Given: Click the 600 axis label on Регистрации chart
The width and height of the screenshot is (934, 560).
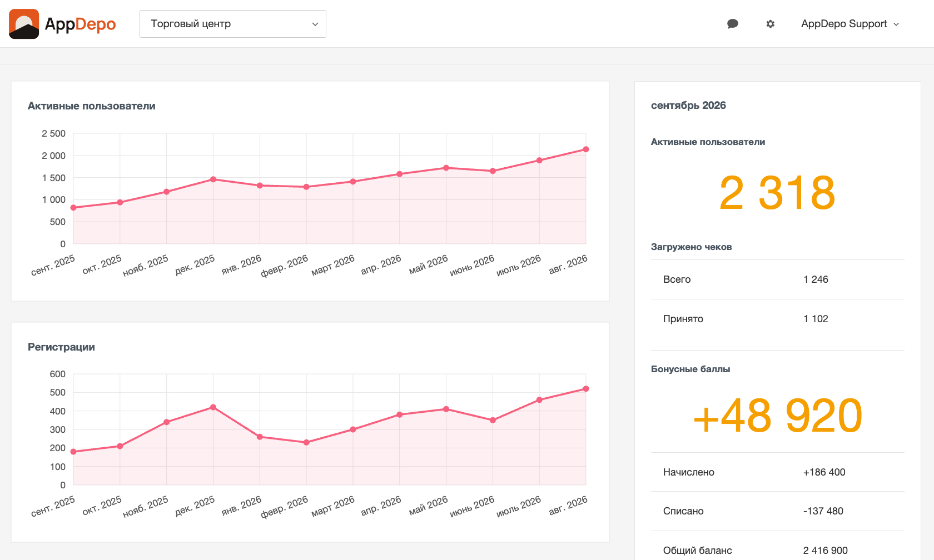Looking at the screenshot, I should point(57,374).
